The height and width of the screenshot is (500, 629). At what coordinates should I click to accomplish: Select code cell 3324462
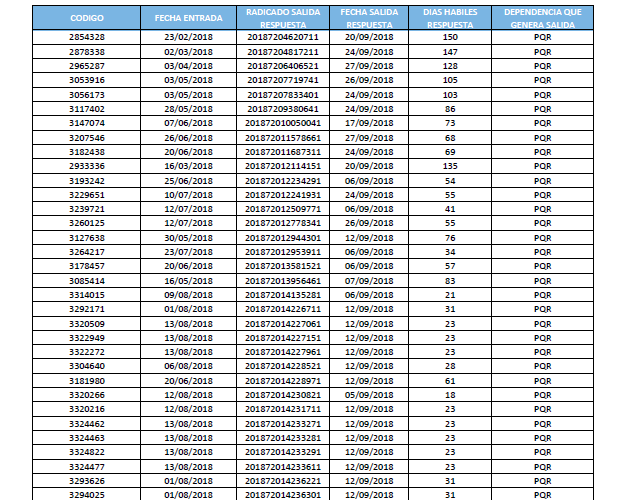87,424
